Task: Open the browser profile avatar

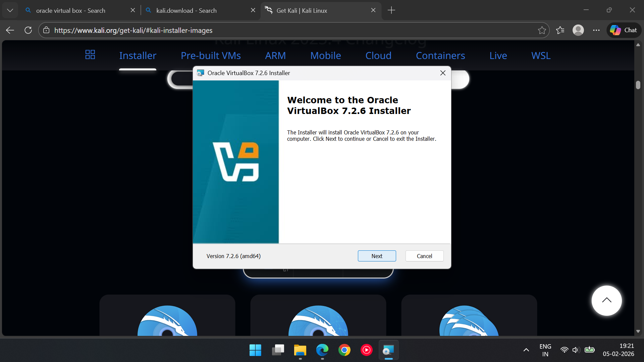Action: coord(578,30)
